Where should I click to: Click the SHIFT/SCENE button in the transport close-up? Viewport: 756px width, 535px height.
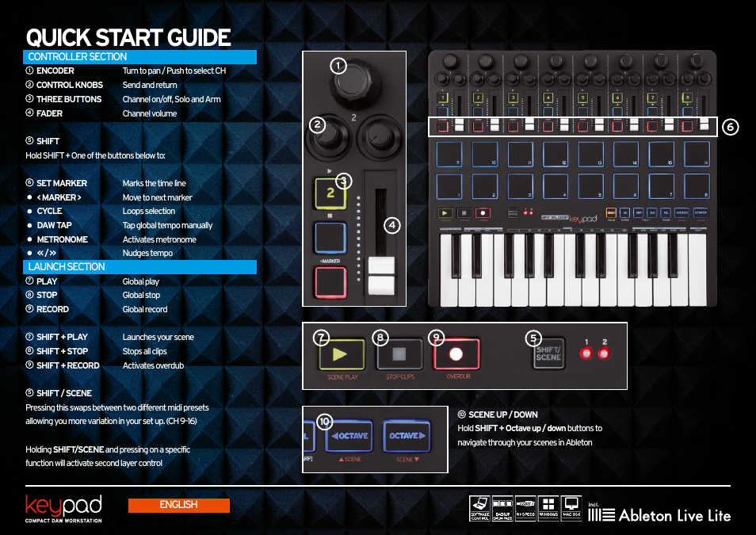click(x=548, y=353)
